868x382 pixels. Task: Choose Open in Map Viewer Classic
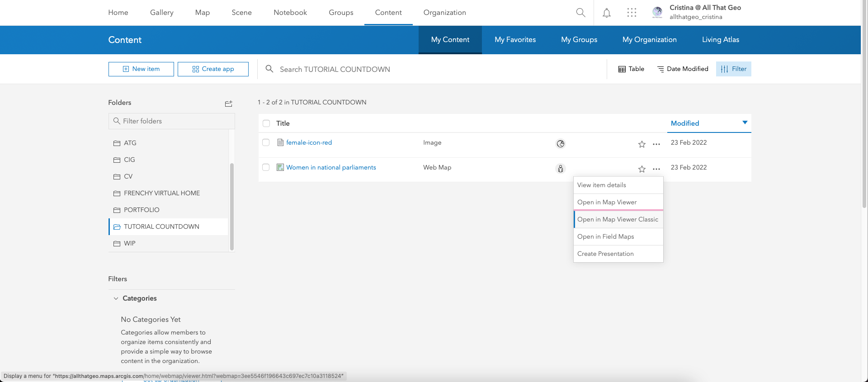(618, 219)
